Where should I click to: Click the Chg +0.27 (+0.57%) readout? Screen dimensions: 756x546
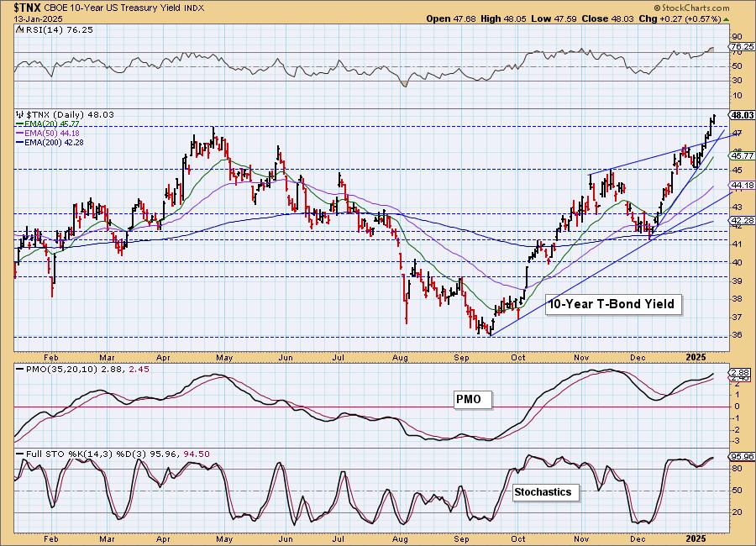click(x=680, y=18)
